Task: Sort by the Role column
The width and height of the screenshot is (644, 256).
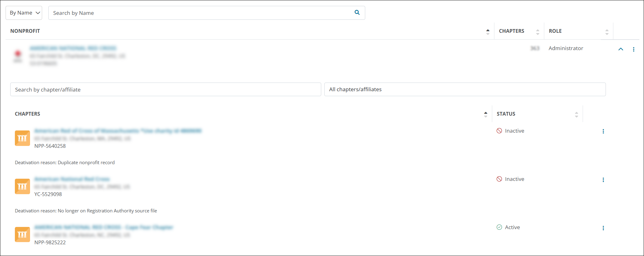Action: point(607,31)
